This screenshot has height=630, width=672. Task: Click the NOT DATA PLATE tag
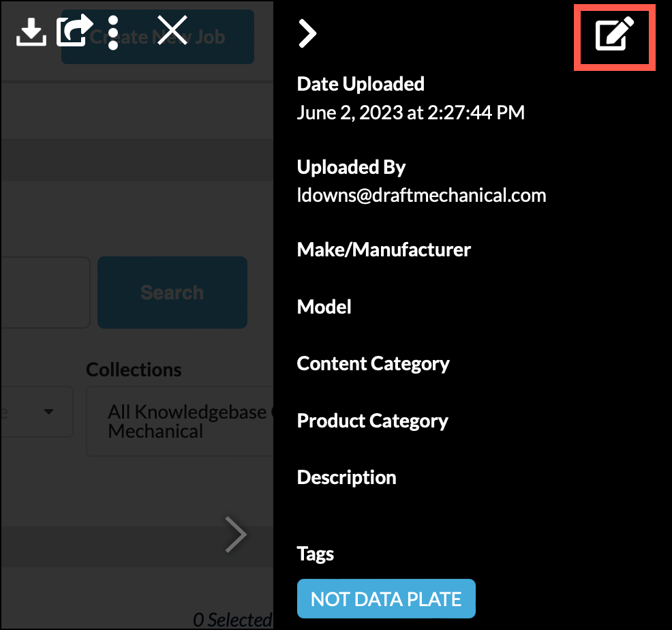coord(386,599)
